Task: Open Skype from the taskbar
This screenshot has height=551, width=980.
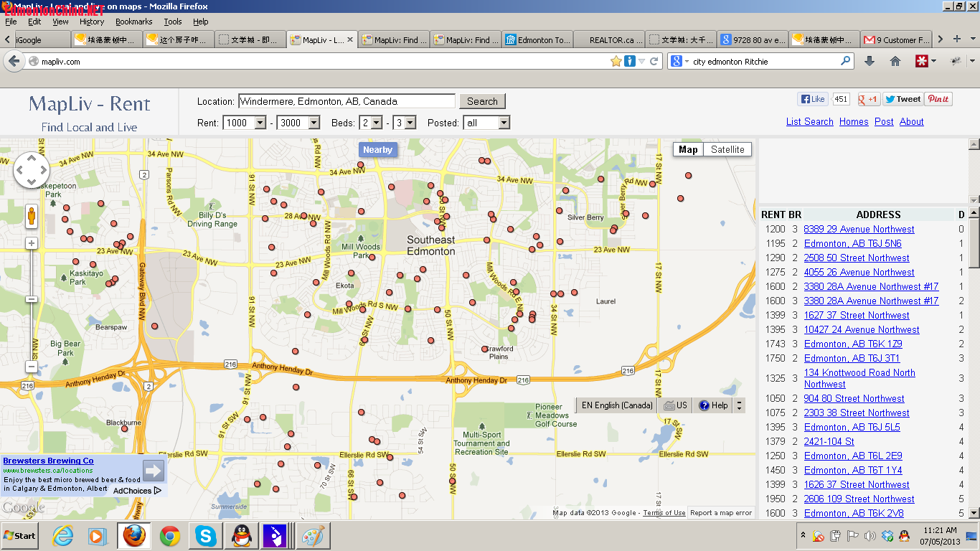Action: coord(206,536)
